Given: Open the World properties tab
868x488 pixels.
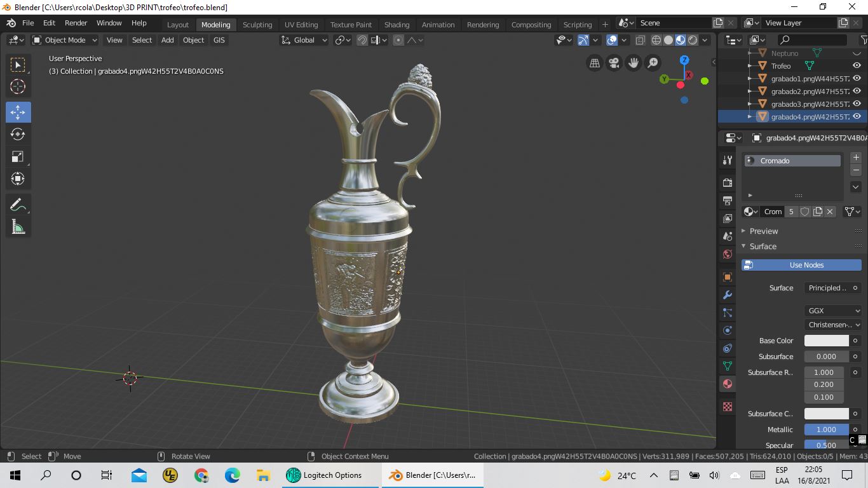Looking at the screenshot, I should click(728, 254).
